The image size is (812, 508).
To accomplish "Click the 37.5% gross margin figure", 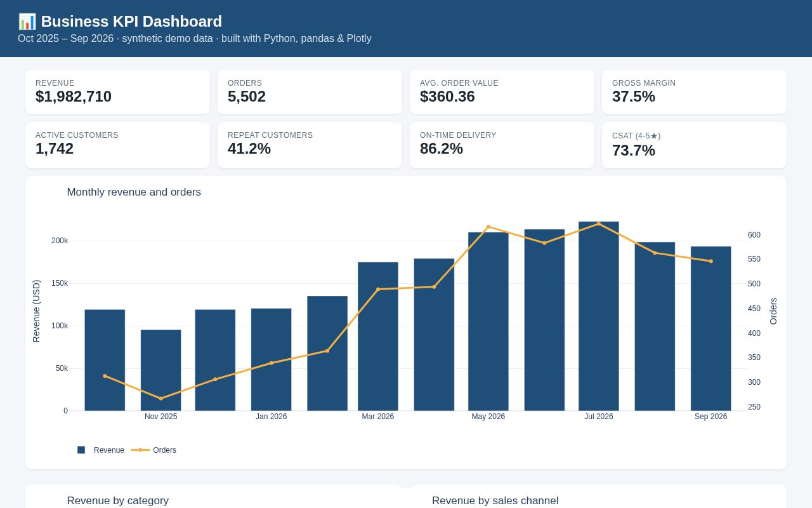I will [634, 97].
